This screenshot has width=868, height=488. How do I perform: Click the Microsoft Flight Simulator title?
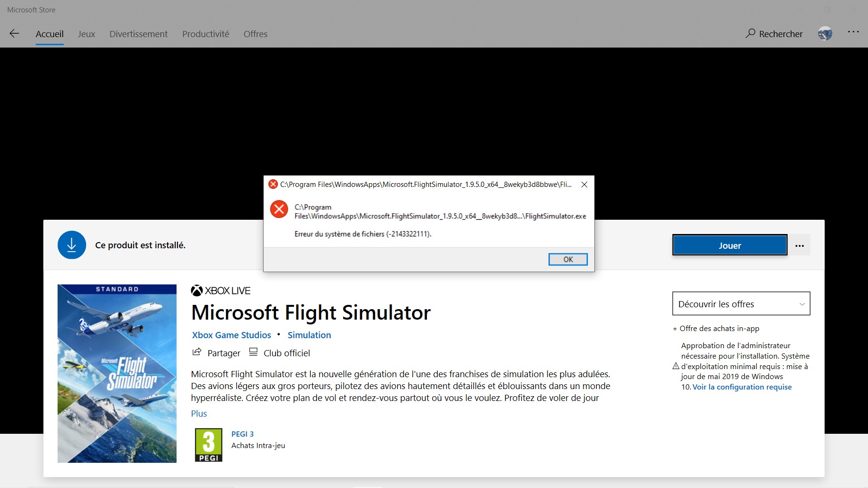[x=311, y=312]
